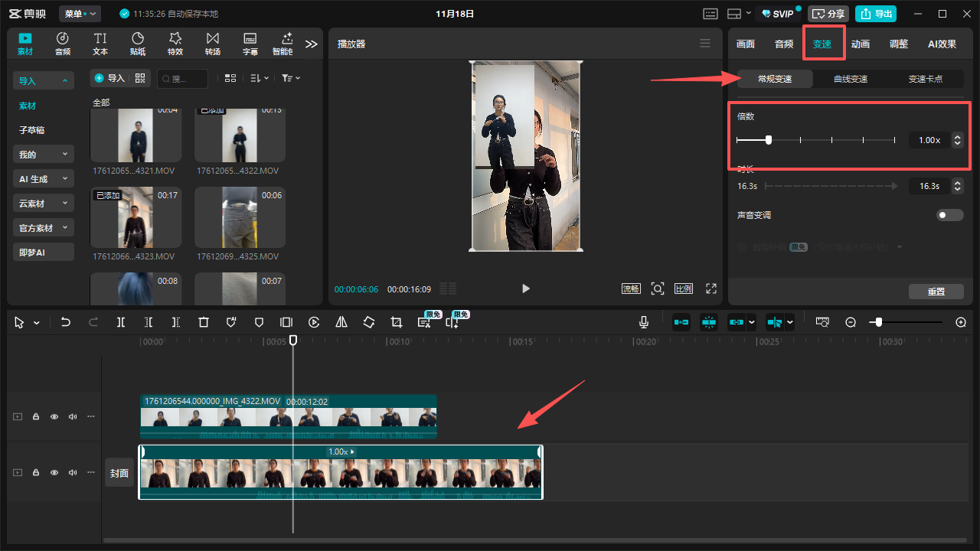Click the zoom-in timeline magnifier icon
Viewport: 980px width, 551px height.
pos(961,322)
